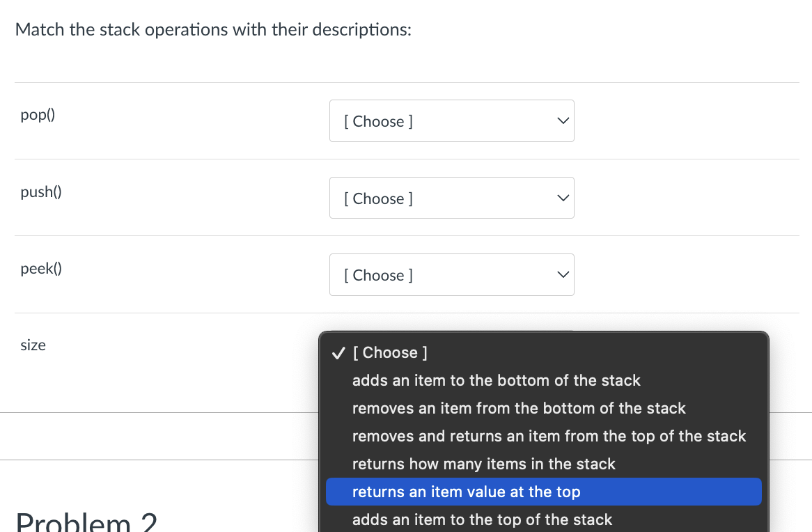This screenshot has width=812, height=532.
Task: Click the checkmark icon beside [ Choose ]
Action: coord(338,353)
